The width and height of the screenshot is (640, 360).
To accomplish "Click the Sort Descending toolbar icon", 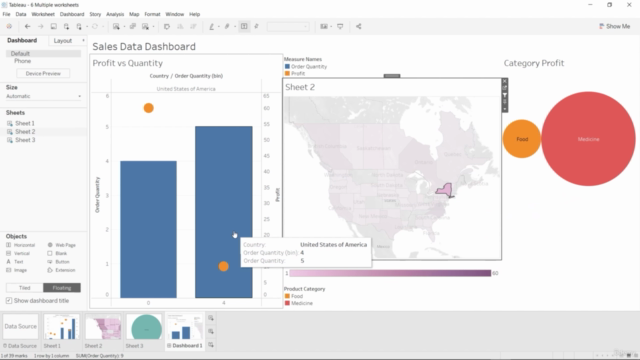I will tap(193, 27).
